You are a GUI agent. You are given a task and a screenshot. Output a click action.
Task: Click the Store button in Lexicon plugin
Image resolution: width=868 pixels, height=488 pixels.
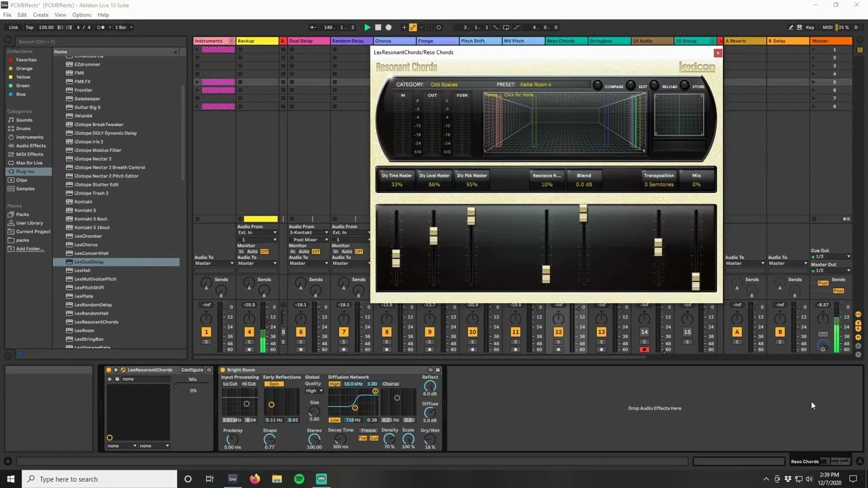coord(684,85)
